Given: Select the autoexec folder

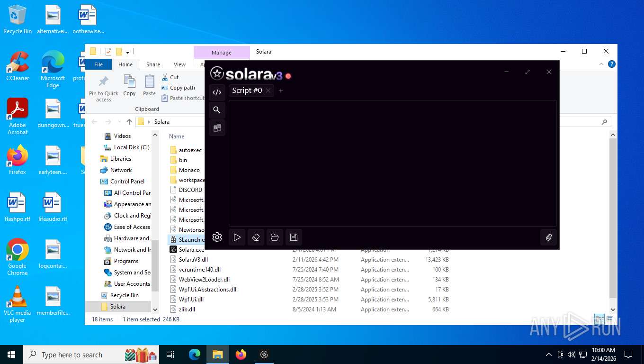Looking at the screenshot, I should coord(190,150).
